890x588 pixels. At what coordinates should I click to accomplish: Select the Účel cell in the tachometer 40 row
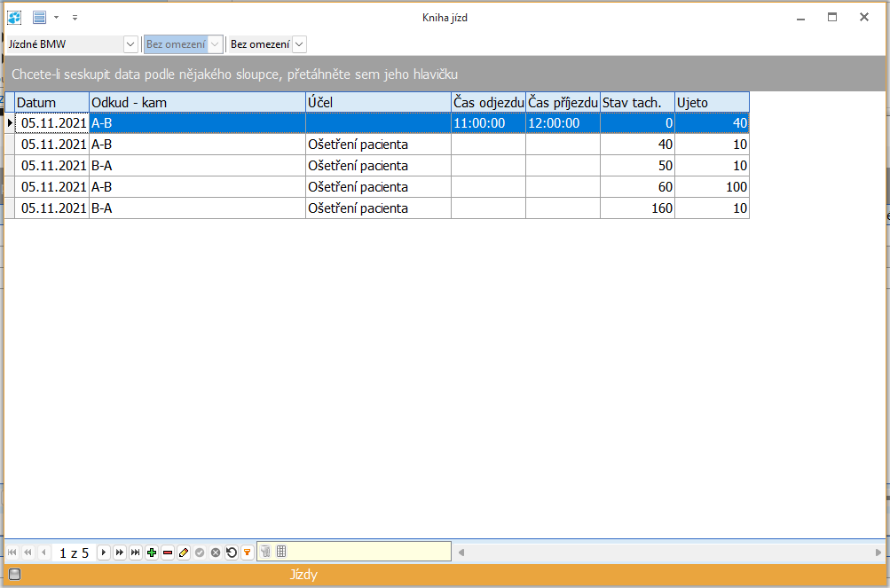(x=379, y=145)
